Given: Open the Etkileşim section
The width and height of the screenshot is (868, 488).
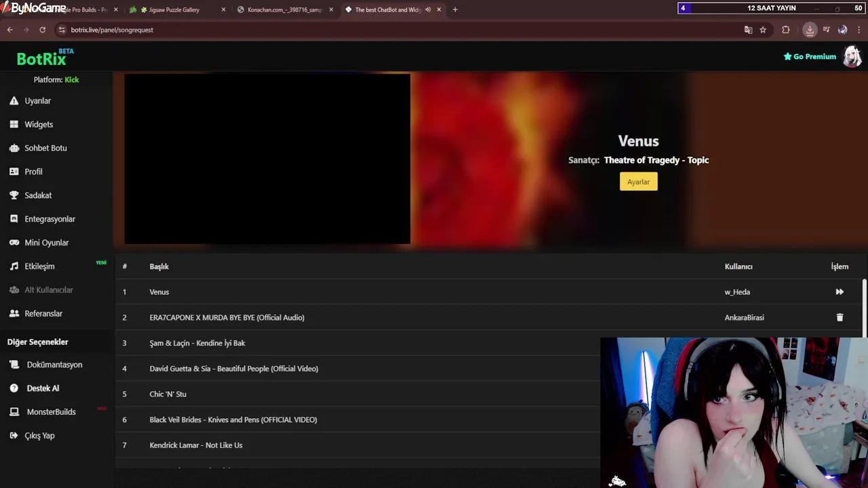Looking at the screenshot, I should 39,266.
